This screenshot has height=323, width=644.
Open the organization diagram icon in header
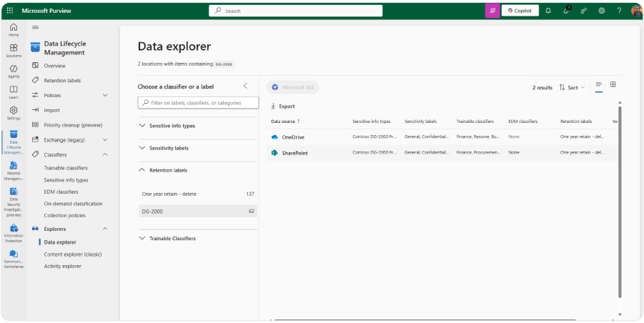[584, 11]
